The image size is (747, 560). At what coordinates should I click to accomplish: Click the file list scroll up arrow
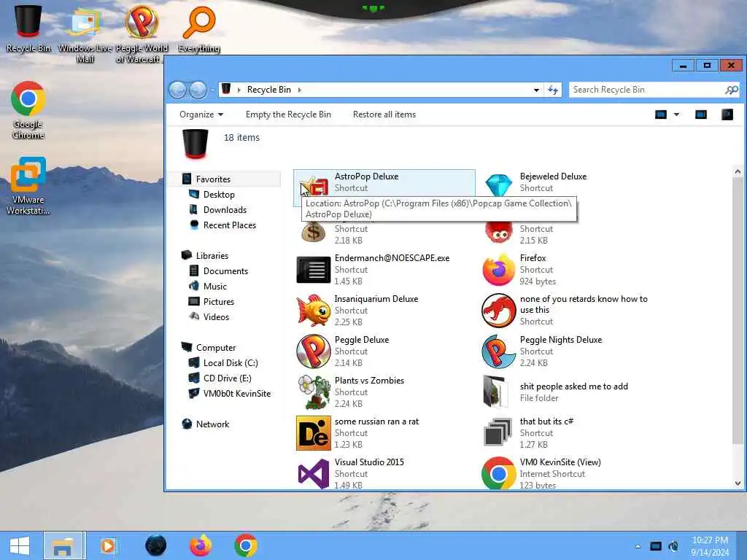point(738,171)
